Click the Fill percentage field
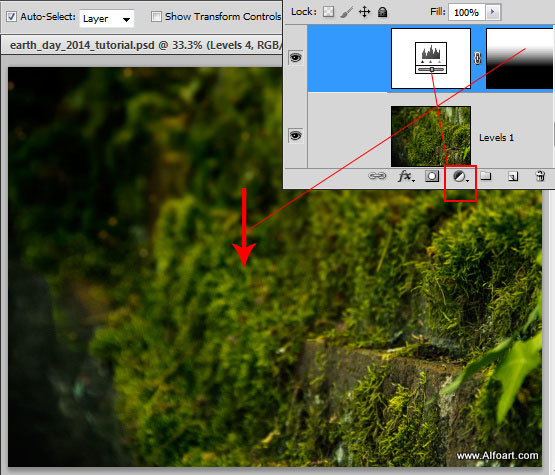Viewport: 555px width, 475px height. coord(467,12)
